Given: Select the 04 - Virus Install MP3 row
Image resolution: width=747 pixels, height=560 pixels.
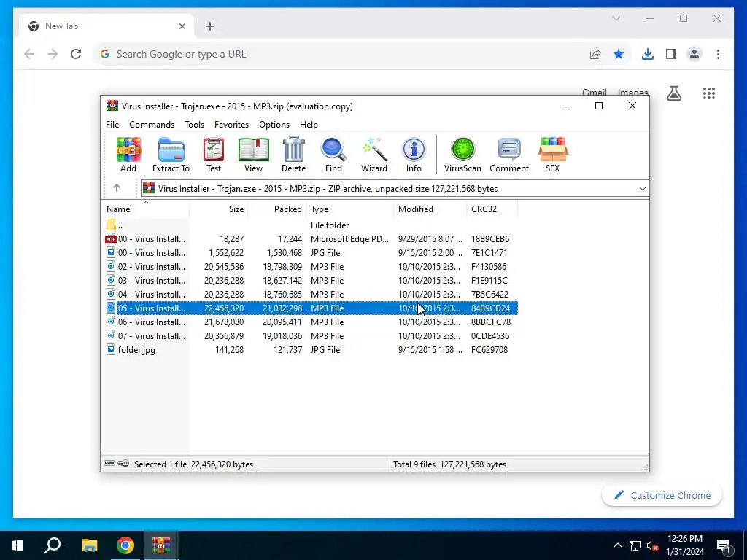Looking at the screenshot, I should tap(310, 295).
